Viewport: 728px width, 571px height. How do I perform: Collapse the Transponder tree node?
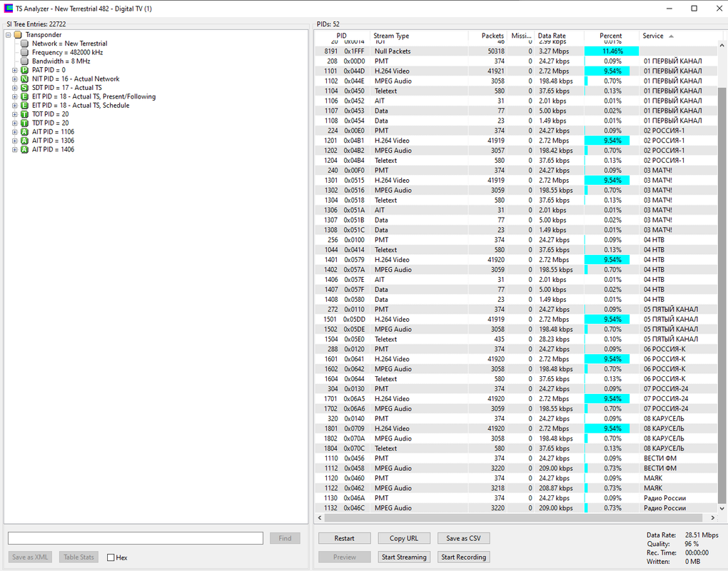pos(8,35)
